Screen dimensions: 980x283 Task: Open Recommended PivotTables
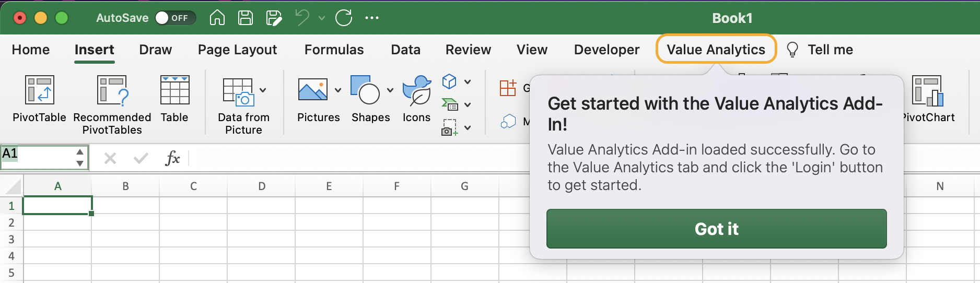[112, 90]
